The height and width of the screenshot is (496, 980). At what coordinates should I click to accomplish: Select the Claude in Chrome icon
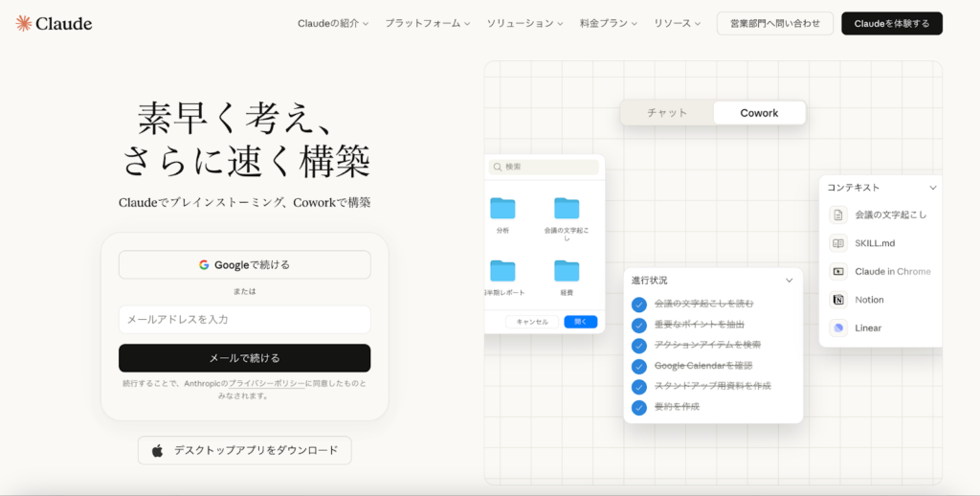click(x=838, y=271)
